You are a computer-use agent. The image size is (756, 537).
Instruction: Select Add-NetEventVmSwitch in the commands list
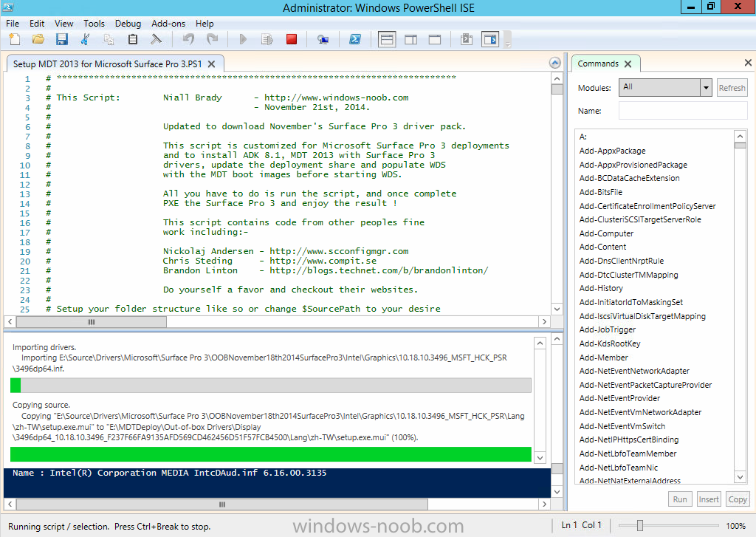pos(622,426)
